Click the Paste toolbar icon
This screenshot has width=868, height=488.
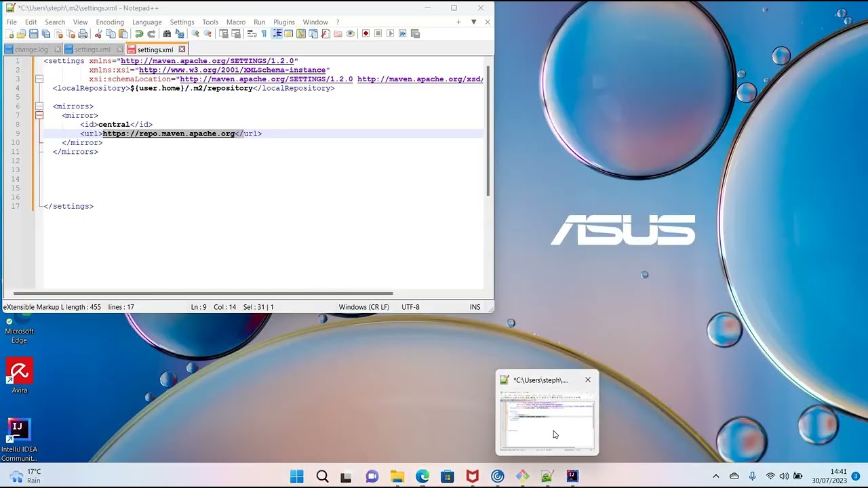tap(123, 33)
